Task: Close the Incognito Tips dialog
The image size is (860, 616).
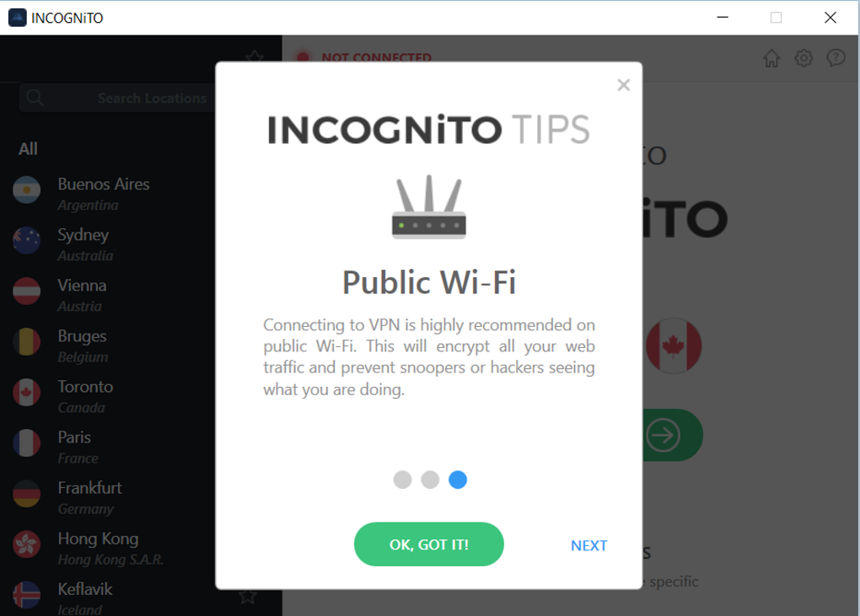Action: pyautogui.click(x=623, y=85)
